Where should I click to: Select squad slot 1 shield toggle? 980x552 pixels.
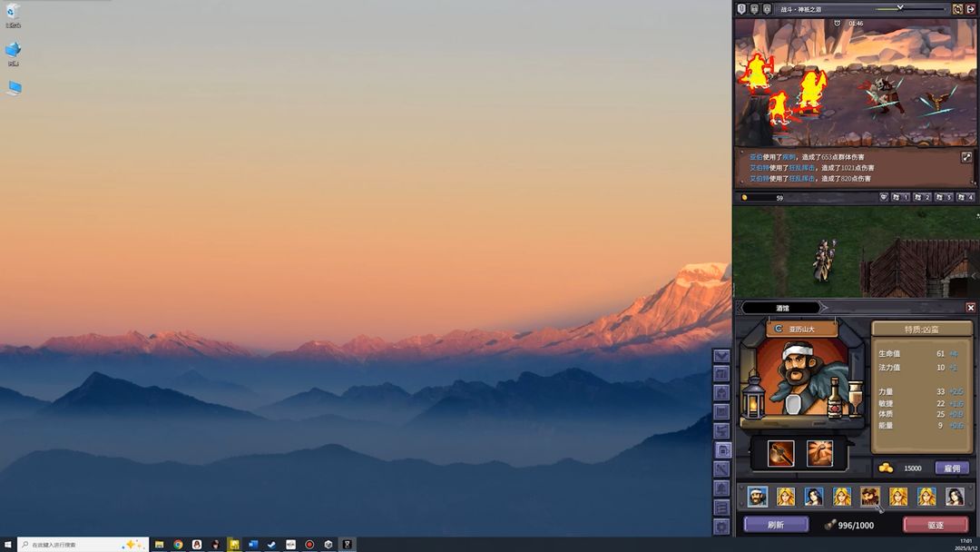pyautogui.click(x=741, y=9)
